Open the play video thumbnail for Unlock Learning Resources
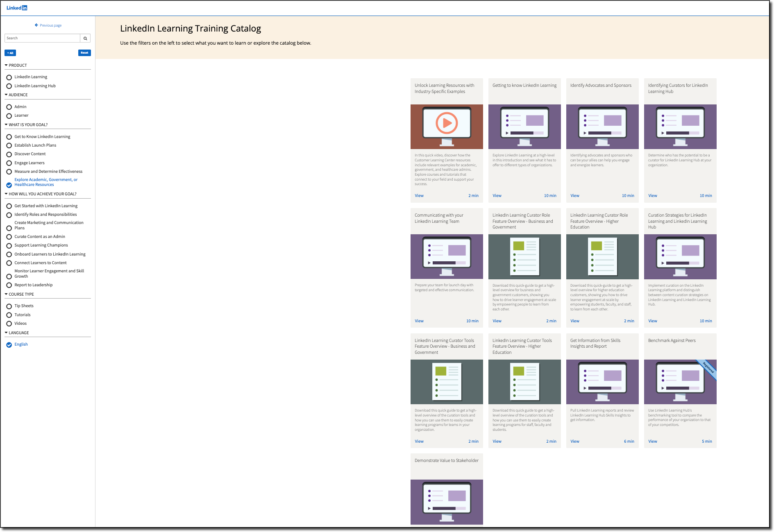The width and height of the screenshot is (774, 532). [447, 127]
